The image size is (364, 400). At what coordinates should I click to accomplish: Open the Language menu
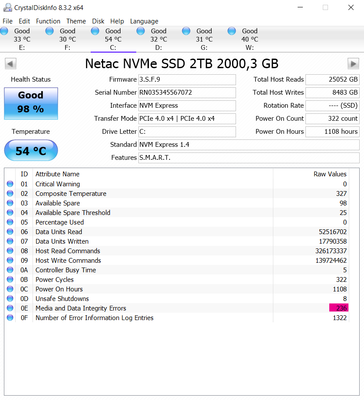(144, 21)
